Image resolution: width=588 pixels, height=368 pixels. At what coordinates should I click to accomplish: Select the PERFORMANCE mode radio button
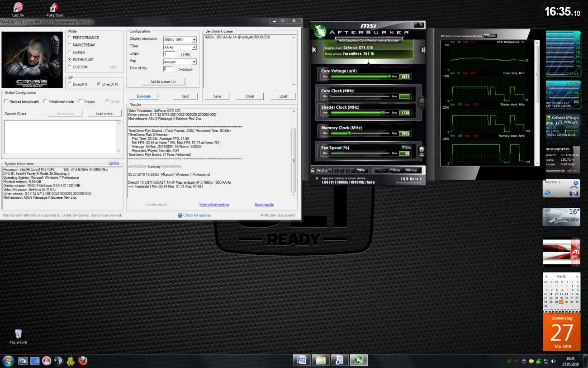pyautogui.click(x=70, y=38)
